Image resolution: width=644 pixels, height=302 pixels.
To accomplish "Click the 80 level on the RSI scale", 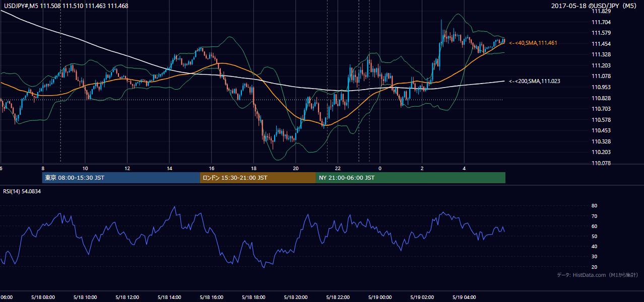I will (x=595, y=206).
